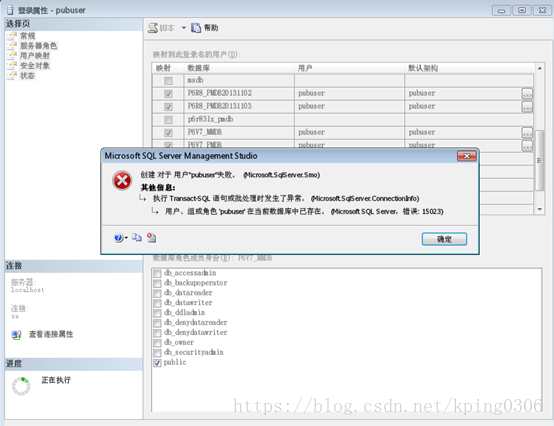This screenshot has height=426, width=554.
Task: Minimize the 登录属性 - pubuser window
Action: point(501,11)
